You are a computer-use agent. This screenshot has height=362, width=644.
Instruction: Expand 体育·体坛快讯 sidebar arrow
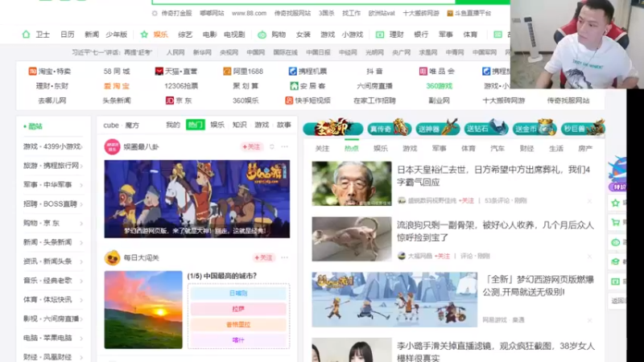[81, 300]
